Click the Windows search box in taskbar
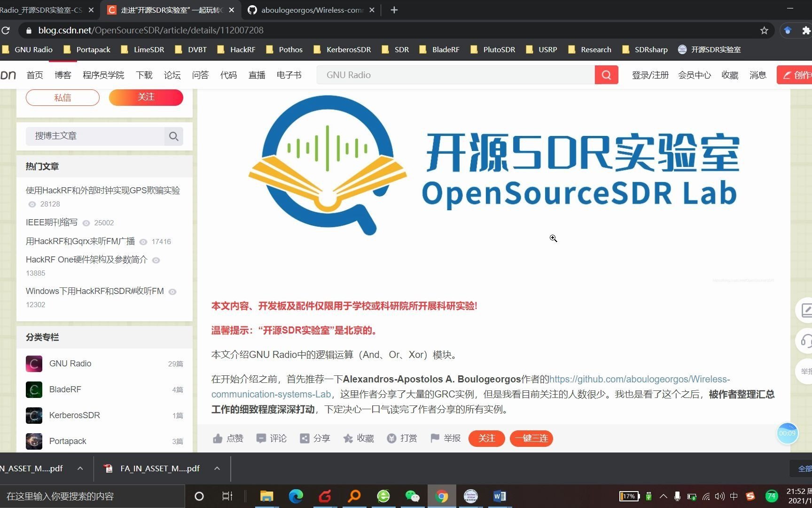The height and width of the screenshot is (508, 812). (x=92, y=496)
